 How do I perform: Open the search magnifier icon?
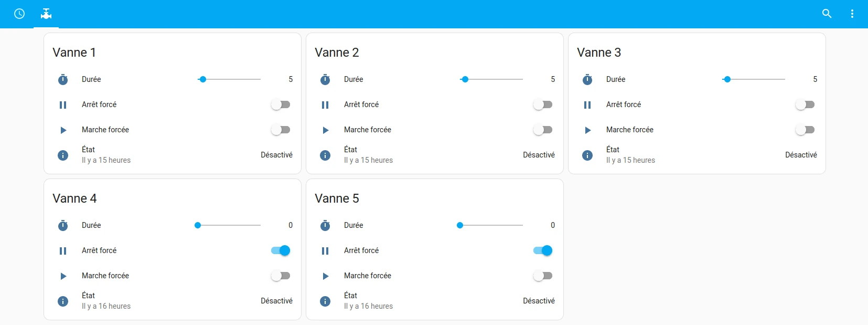click(x=827, y=14)
